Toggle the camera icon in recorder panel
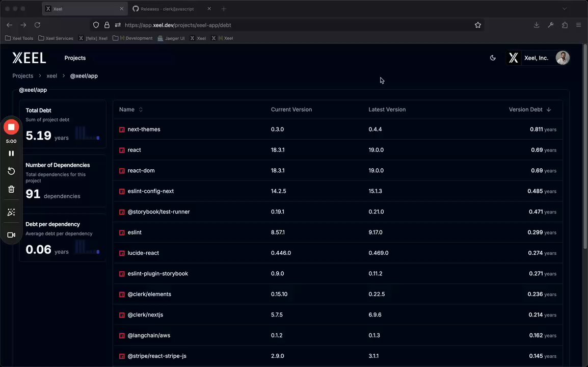The width and height of the screenshot is (588, 367). (x=11, y=235)
